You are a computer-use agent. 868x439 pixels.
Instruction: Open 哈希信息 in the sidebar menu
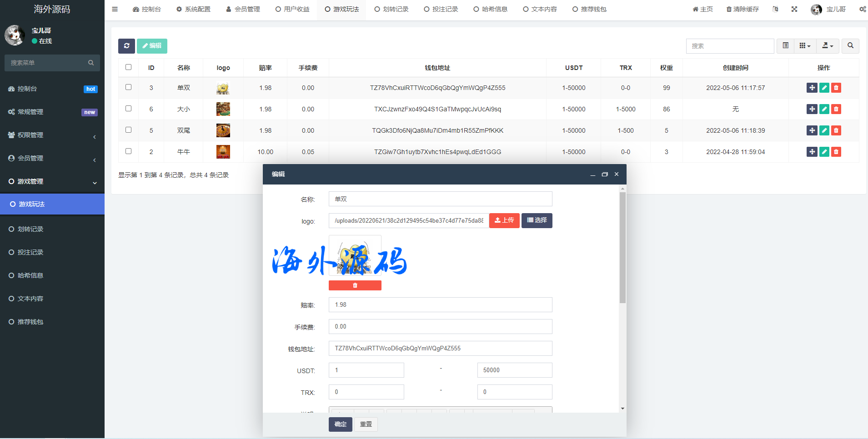pyautogui.click(x=30, y=275)
